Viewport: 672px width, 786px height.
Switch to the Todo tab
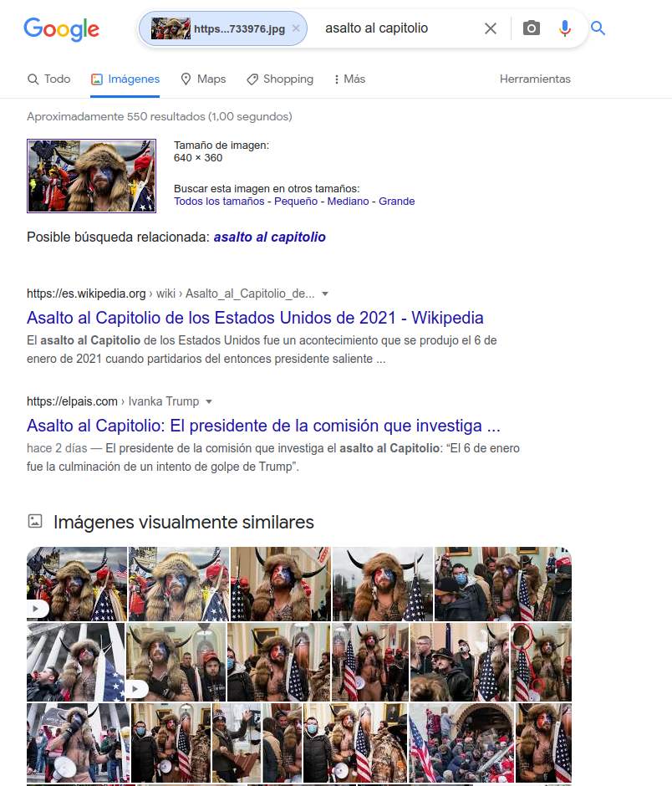48,79
